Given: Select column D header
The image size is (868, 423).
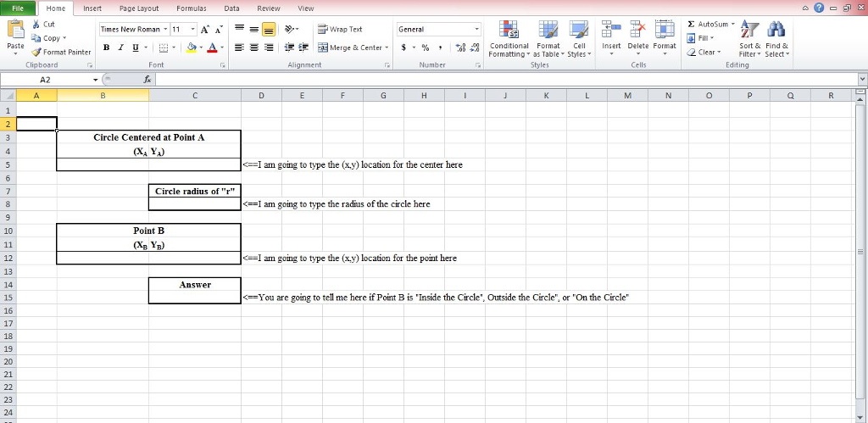Looking at the screenshot, I should [261, 95].
